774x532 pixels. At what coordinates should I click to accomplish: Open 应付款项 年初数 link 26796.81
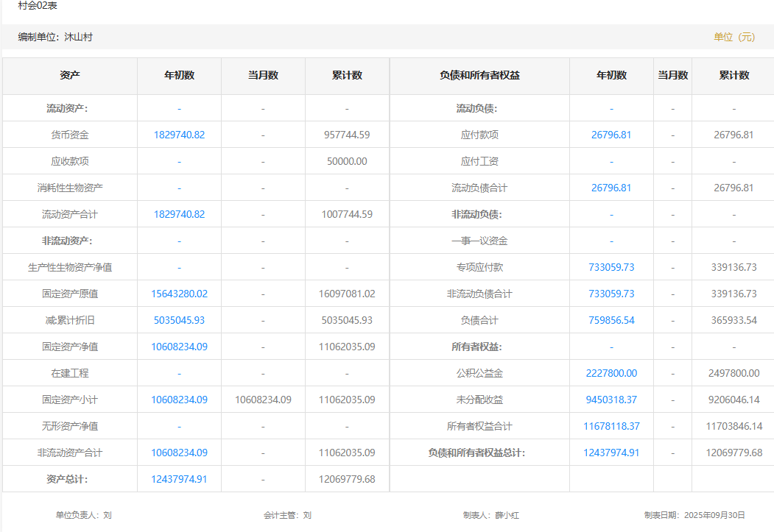click(x=611, y=135)
